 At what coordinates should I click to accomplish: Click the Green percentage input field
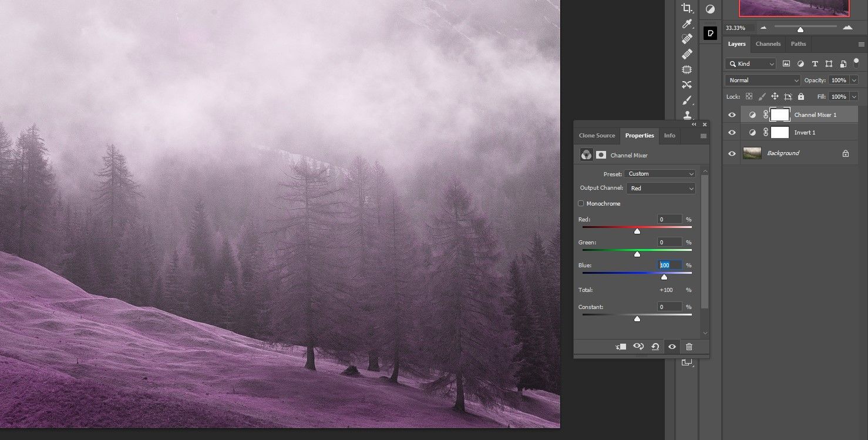(x=669, y=242)
